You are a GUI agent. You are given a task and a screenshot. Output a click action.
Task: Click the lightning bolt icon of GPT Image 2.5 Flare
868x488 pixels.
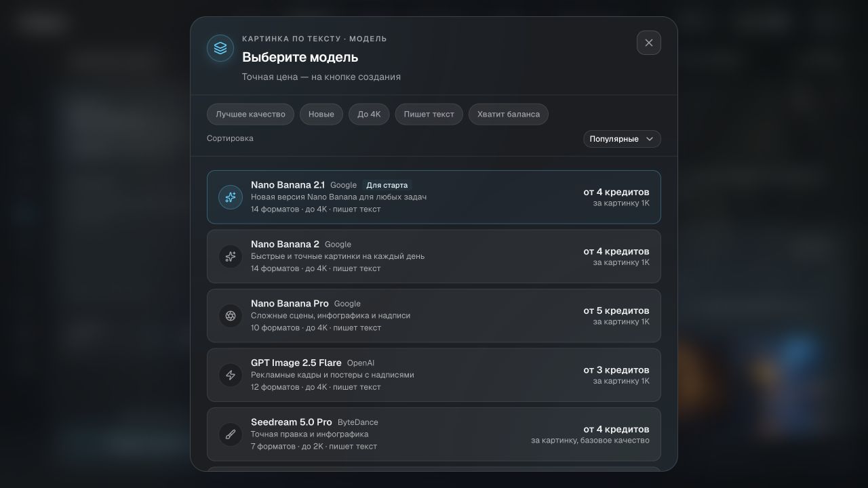(x=231, y=375)
